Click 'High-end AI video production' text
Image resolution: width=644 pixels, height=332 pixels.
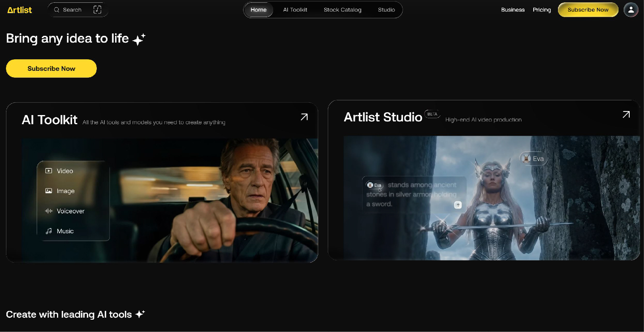point(483,119)
